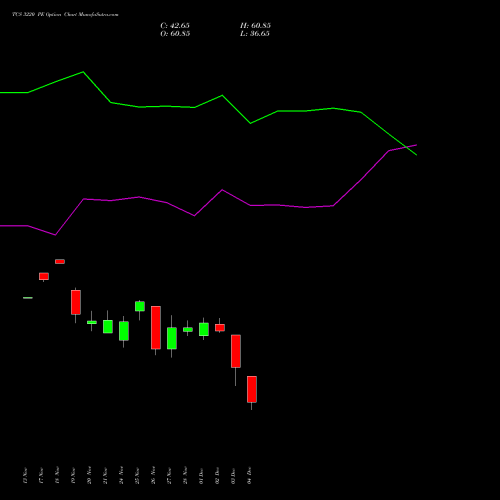Select the 01 Dec date label
The image size is (500, 500).
pyautogui.click(x=201, y=476)
